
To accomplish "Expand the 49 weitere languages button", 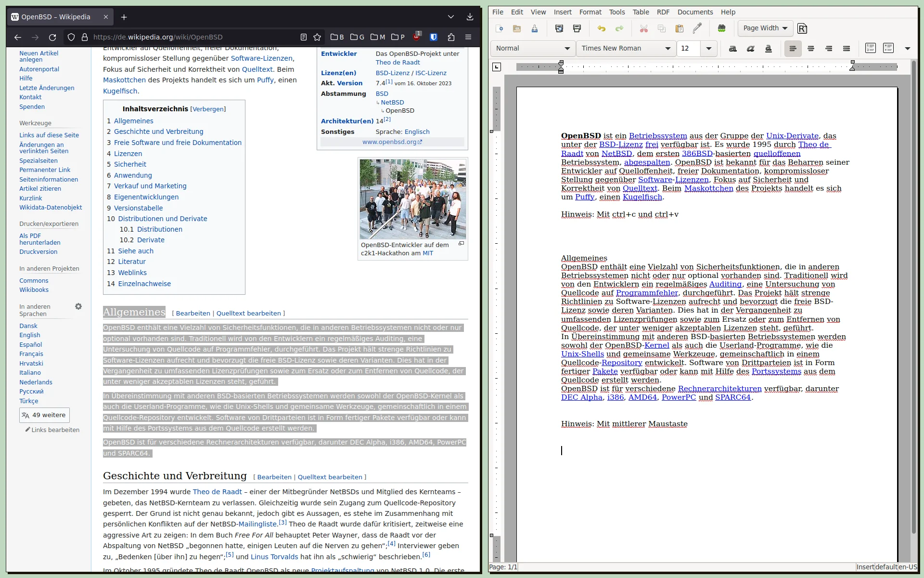I will (44, 415).
